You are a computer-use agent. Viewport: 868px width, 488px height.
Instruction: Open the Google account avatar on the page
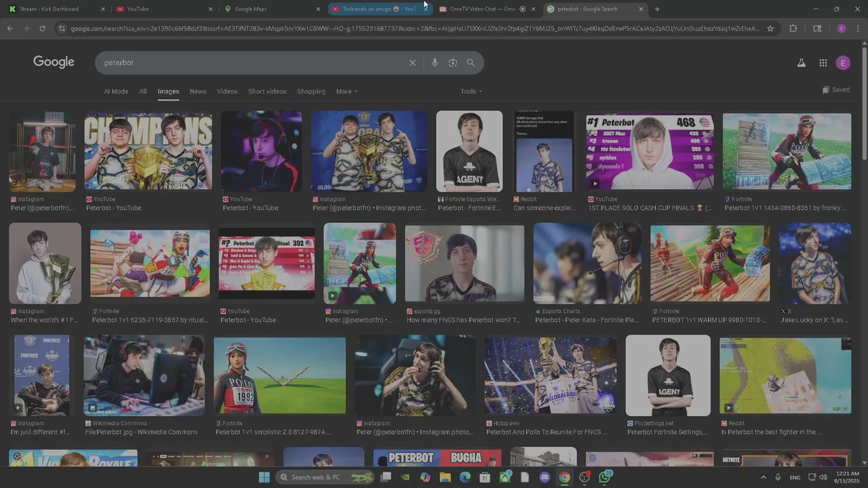[843, 63]
